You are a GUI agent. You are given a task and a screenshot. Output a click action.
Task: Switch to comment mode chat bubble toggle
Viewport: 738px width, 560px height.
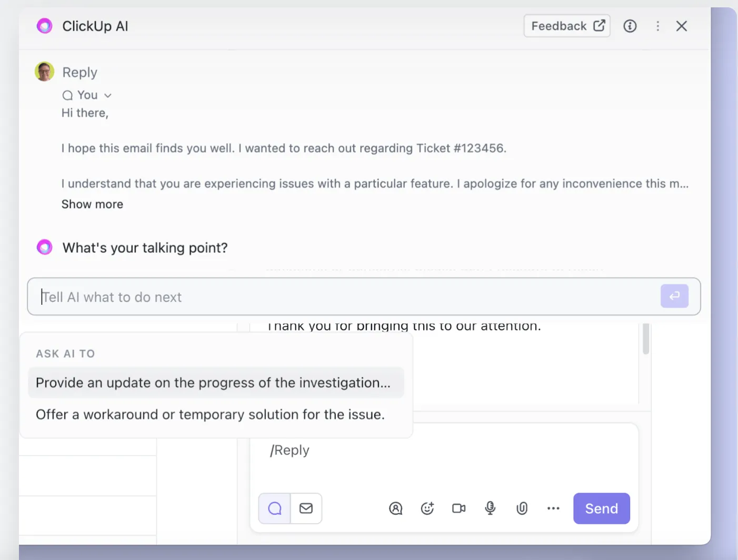[x=274, y=508]
